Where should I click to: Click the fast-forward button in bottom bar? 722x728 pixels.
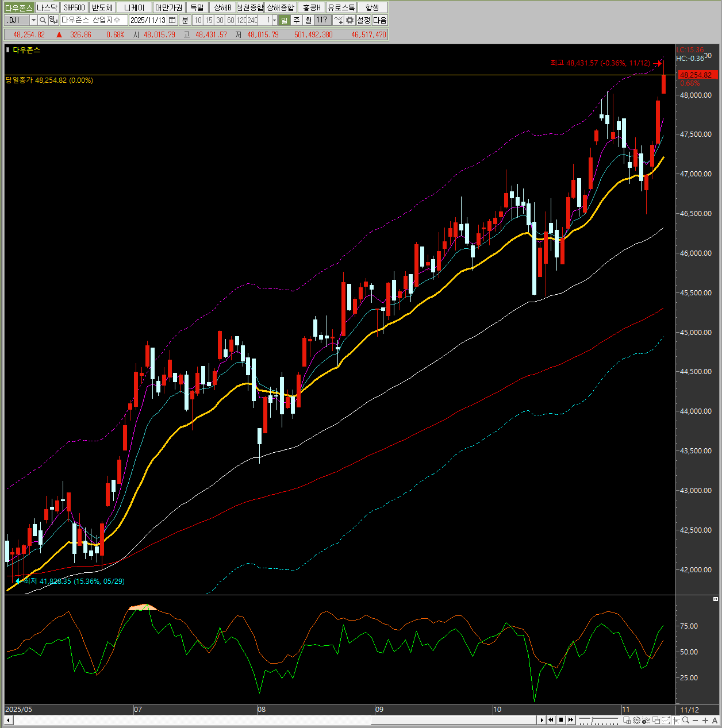tap(571, 720)
